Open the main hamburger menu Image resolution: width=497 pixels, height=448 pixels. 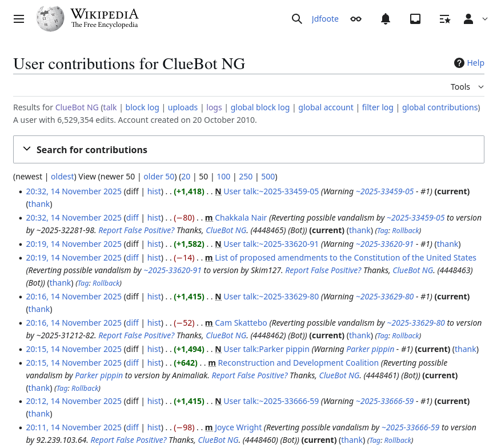click(19, 19)
